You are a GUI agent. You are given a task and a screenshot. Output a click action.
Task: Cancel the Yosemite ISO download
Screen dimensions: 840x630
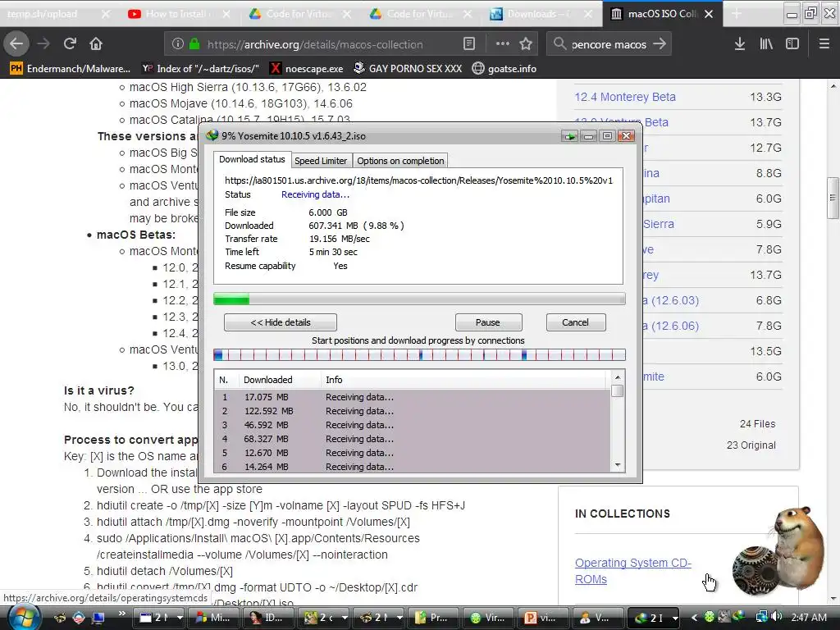[575, 322]
